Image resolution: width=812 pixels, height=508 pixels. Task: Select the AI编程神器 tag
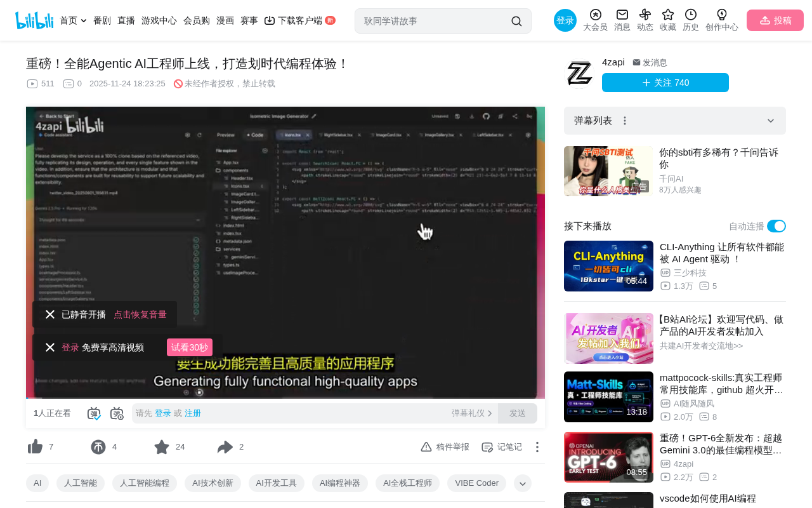pyautogui.click(x=340, y=483)
